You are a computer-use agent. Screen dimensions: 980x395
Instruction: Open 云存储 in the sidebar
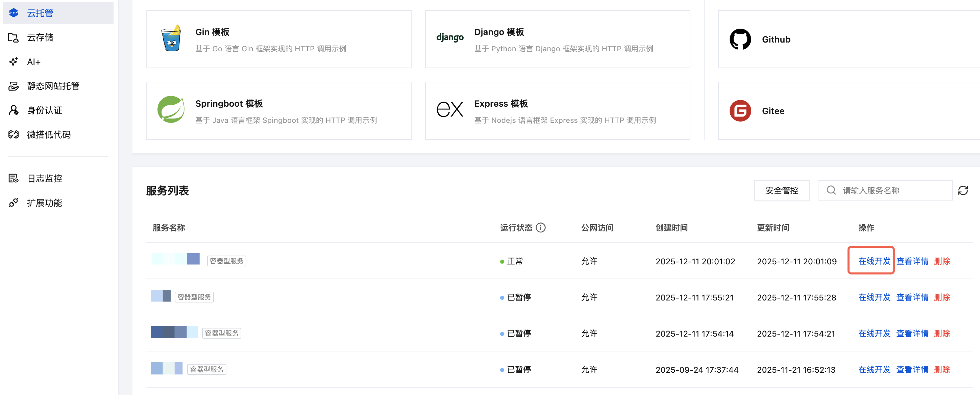click(x=40, y=37)
